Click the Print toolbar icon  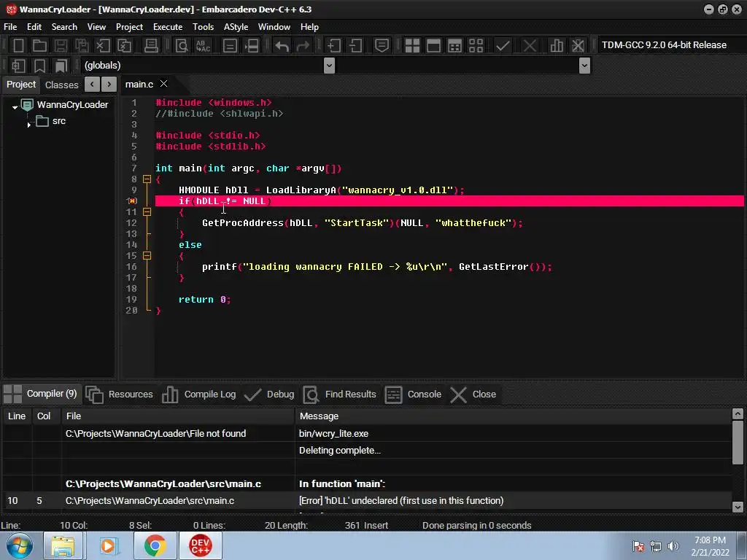tap(151, 46)
